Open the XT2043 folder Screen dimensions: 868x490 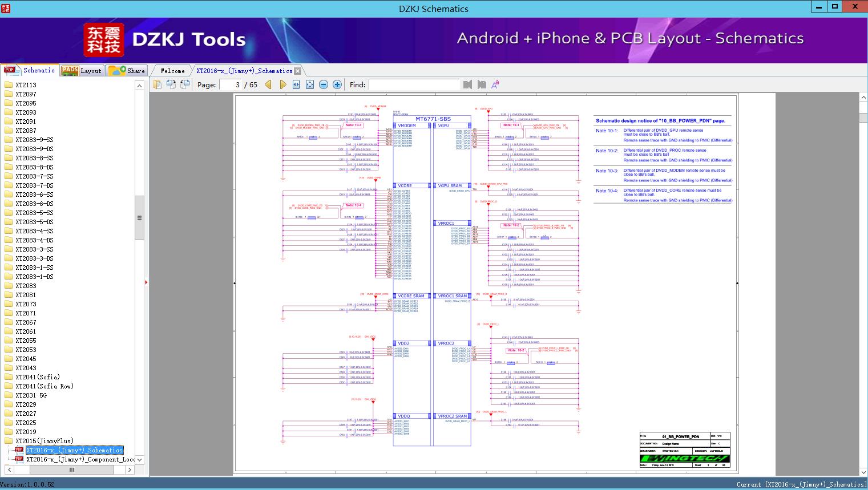click(x=21, y=368)
